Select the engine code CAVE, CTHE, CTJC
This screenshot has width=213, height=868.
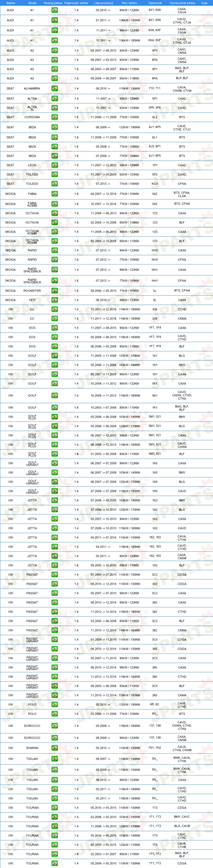pos(182,128)
